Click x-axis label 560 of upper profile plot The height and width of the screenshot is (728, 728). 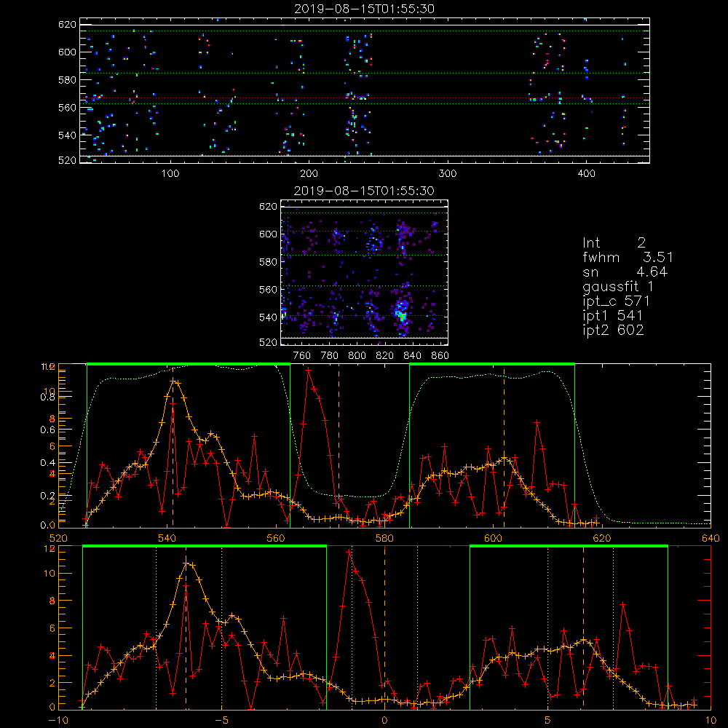[276, 539]
